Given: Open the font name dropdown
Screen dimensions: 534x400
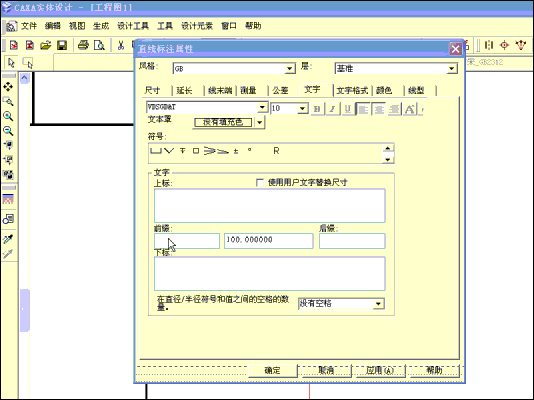Looking at the screenshot, I should click(x=262, y=108).
